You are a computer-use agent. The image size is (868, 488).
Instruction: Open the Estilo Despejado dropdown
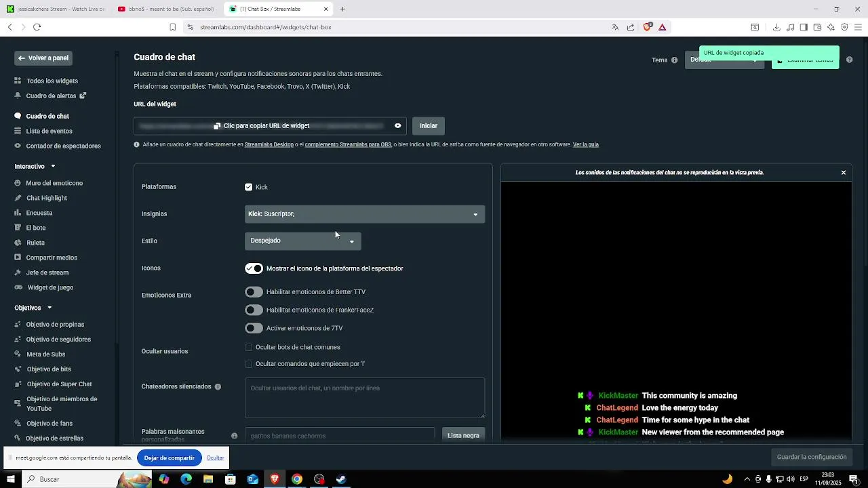[302, 241]
